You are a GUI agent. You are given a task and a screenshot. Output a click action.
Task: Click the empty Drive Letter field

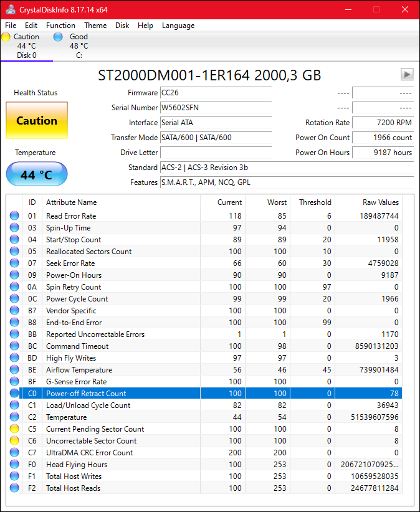(x=216, y=153)
